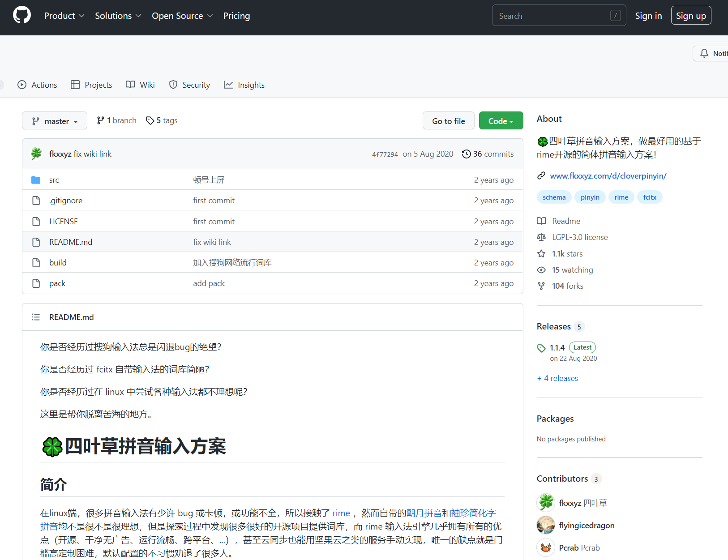
Task: Open the '加入搜狗网络流行词库' commit message
Action: coord(232,263)
